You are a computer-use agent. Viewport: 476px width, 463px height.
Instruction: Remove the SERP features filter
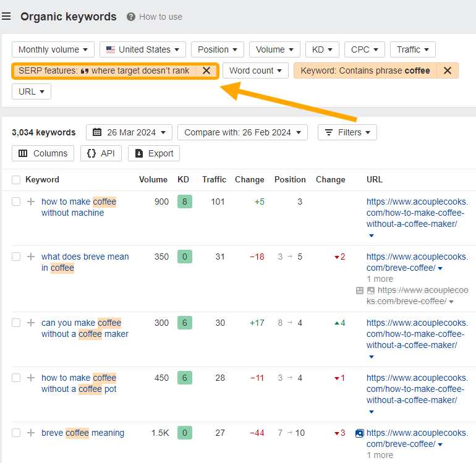coord(206,70)
